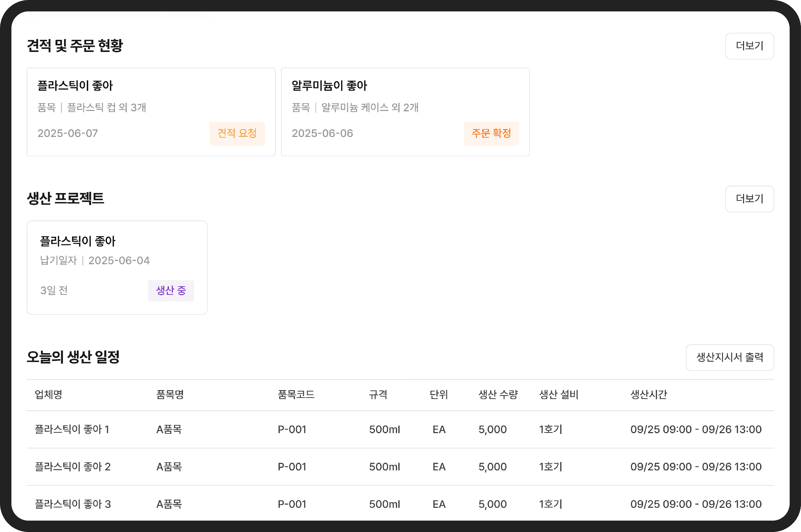Click the 2025-06-07 date on quote card

(68, 133)
